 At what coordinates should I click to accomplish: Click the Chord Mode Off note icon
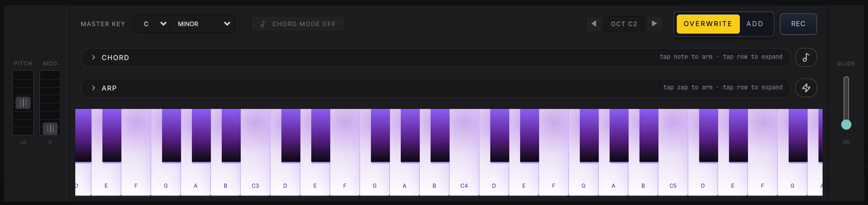pos(263,24)
